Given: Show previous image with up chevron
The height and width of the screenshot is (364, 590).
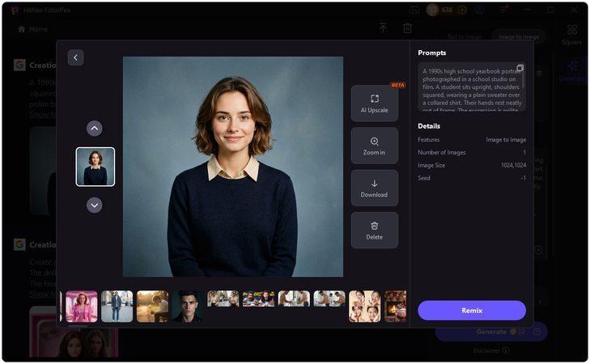Looking at the screenshot, I should [x=95, y=128].
